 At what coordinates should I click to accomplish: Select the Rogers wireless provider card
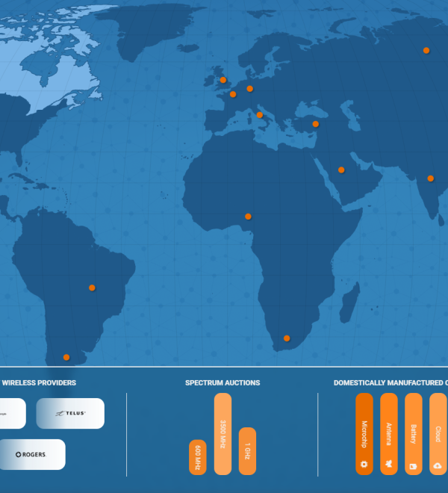(32, 454)
